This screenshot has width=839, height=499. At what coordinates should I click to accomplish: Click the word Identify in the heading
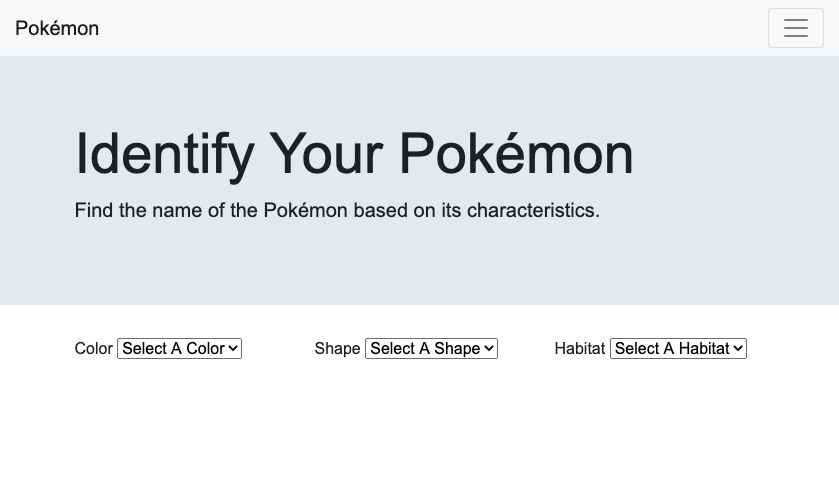click(165, 153)
